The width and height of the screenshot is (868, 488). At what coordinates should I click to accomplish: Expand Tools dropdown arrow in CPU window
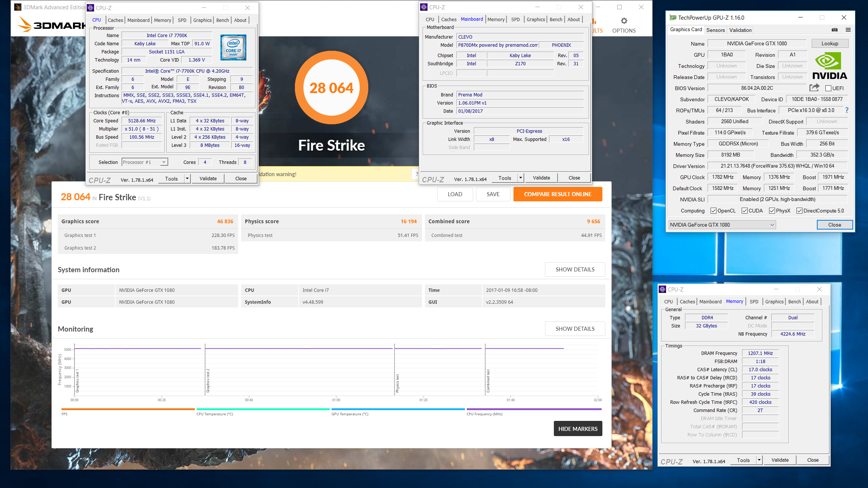click(x=187, y=179)
